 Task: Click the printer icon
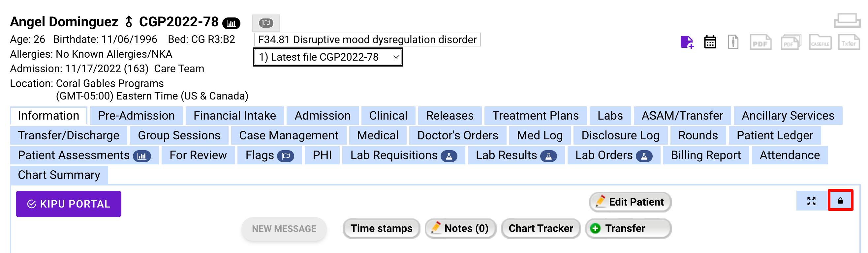coord(847,21)
